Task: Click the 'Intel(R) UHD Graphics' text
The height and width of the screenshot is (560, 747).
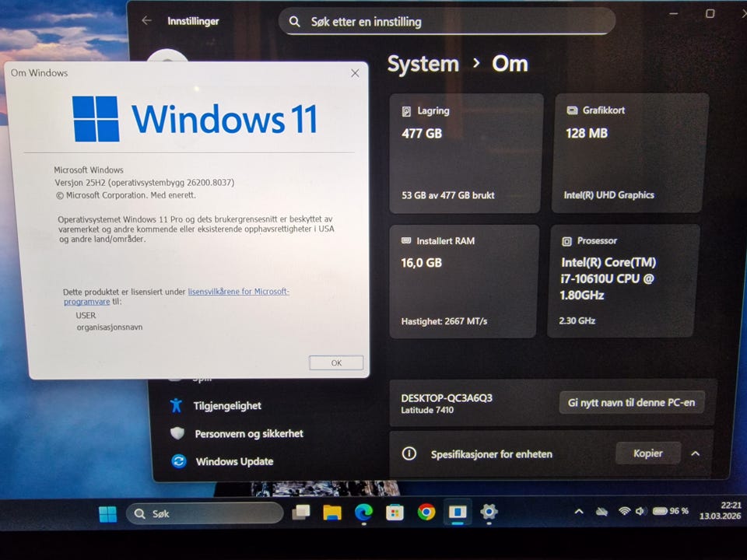Action: (x=608, y=195)
